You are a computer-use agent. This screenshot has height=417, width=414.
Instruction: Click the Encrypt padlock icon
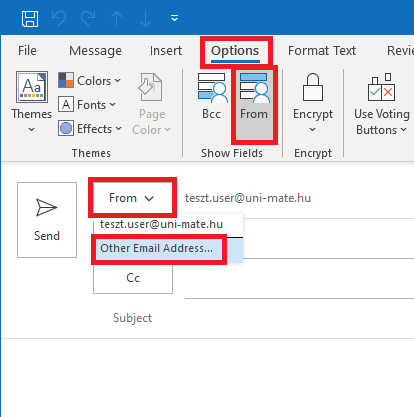(x=313, y=87)
